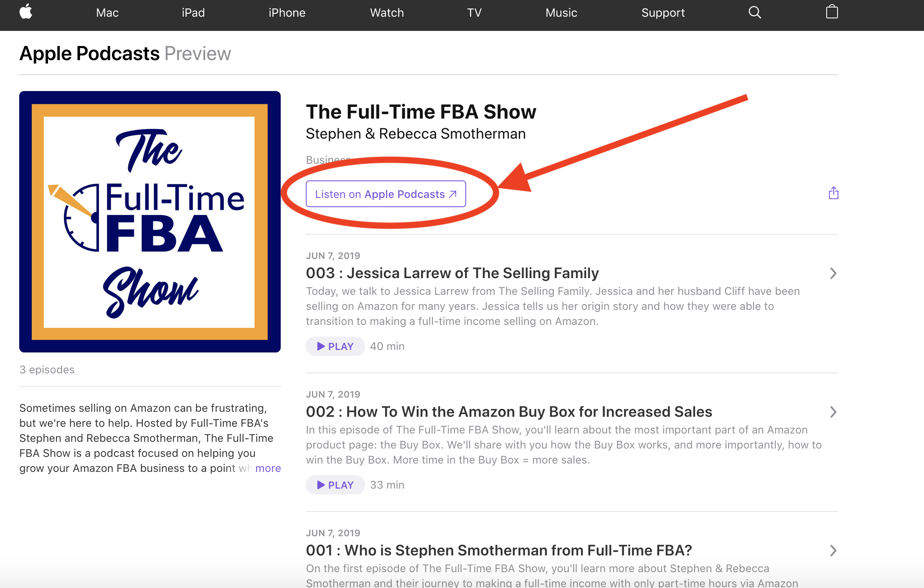Viewport: 924px width, 588px height.
Task: Play episode 002 Buy Box
Action: pyautogui.click(x=335, y=485)
